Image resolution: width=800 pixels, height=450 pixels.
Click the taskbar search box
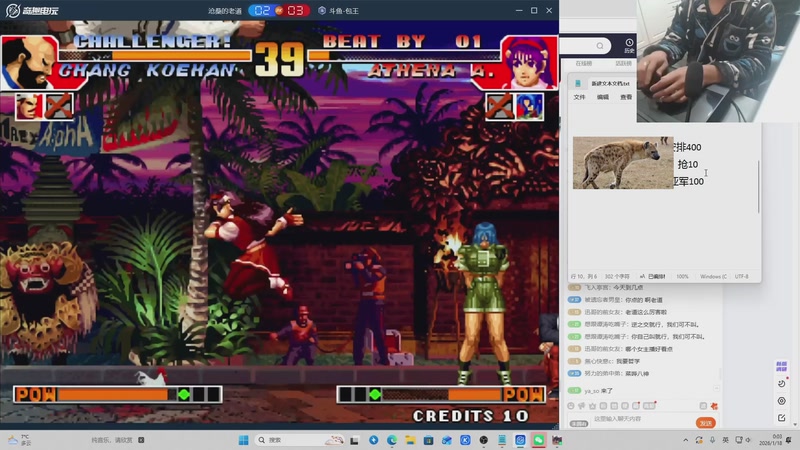point(301,440)
